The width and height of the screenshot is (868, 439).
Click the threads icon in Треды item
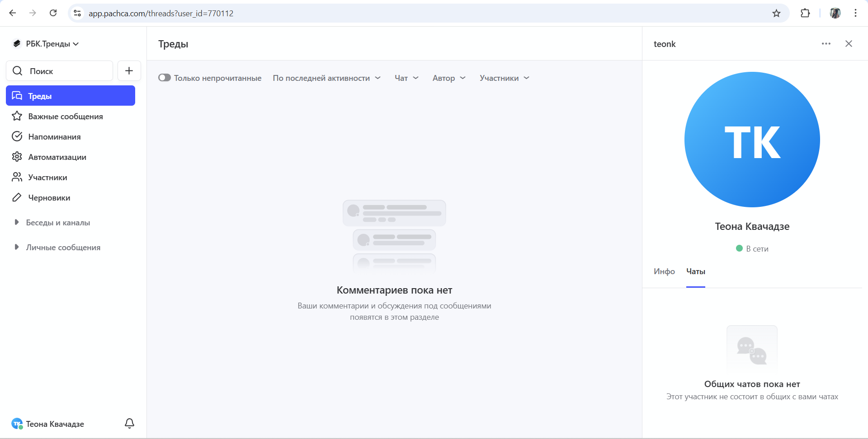(x=17, y=96)
